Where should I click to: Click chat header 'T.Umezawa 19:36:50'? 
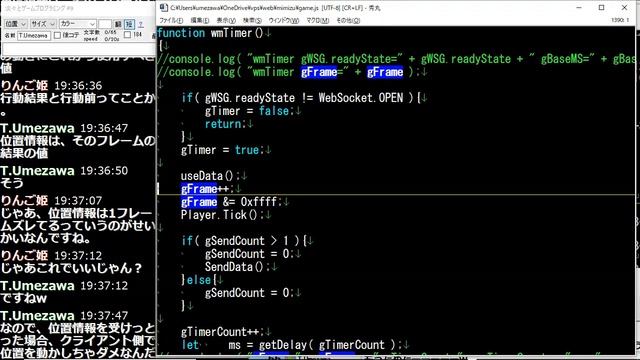click(x=64, y=171)
